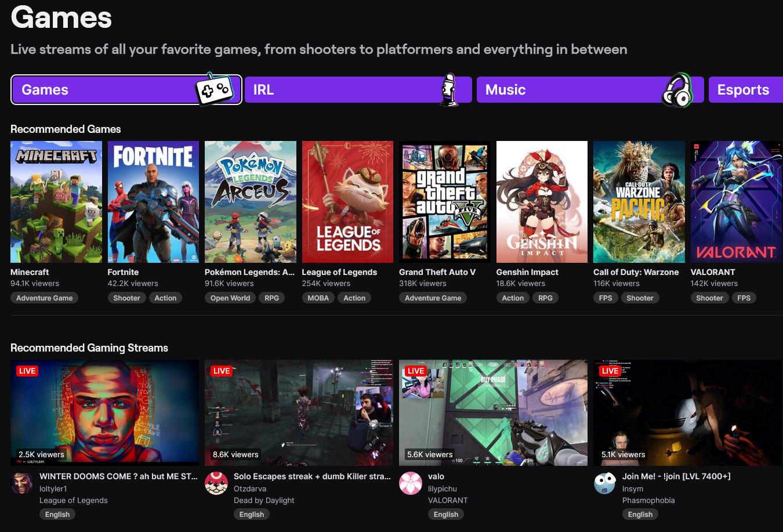Select the Games category tab
The width and height of the screenshot is (783, 532).
126,90
